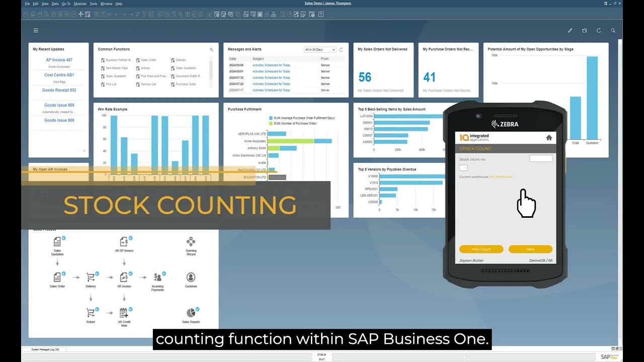Refresh Messages and Alerts widget
Screen dimensions: 644x362
341,50
